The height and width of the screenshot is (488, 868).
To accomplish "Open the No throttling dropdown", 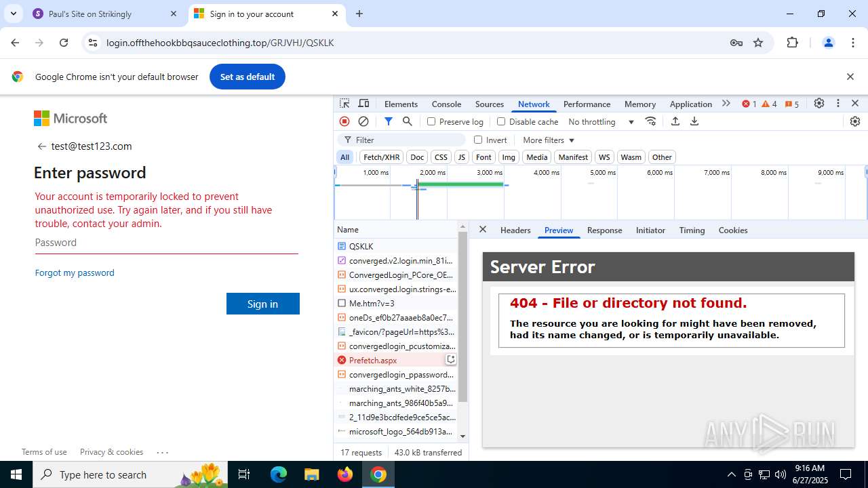I will pyautogui.click(x=601, y=122).
